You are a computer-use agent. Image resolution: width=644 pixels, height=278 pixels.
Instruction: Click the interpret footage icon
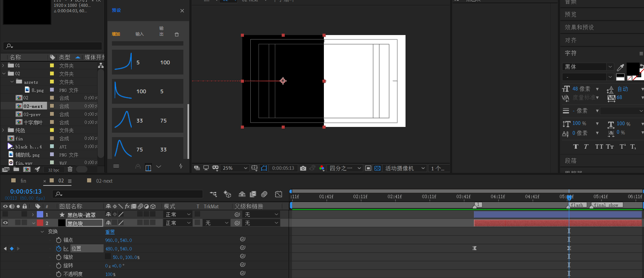click(x=5, y=169)
